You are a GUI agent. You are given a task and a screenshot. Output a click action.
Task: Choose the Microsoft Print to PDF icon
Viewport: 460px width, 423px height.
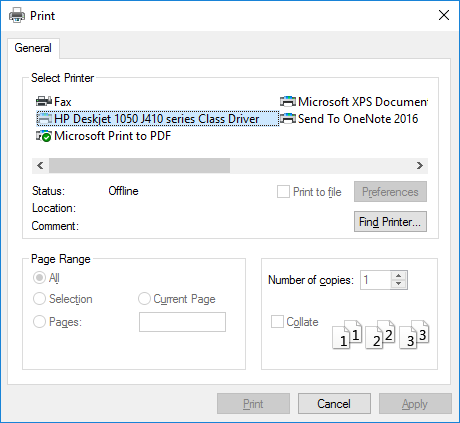[x=44, y=136]
